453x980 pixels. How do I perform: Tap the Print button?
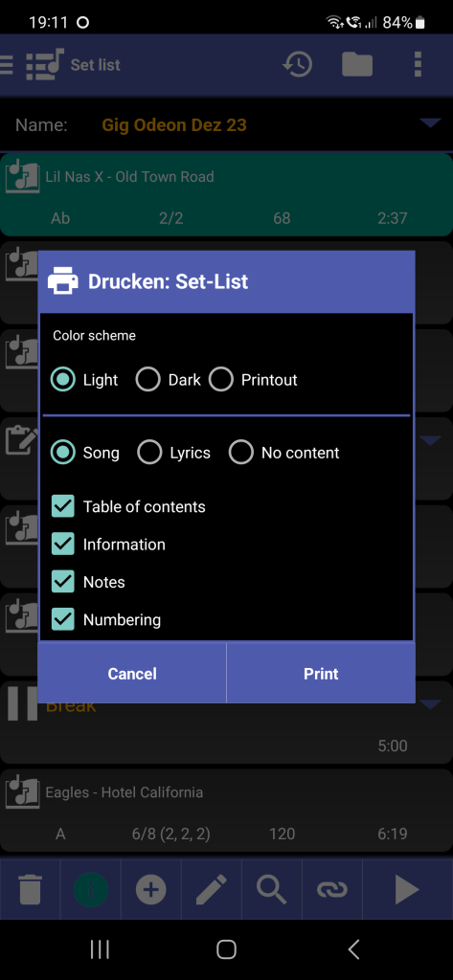point(321,673)
